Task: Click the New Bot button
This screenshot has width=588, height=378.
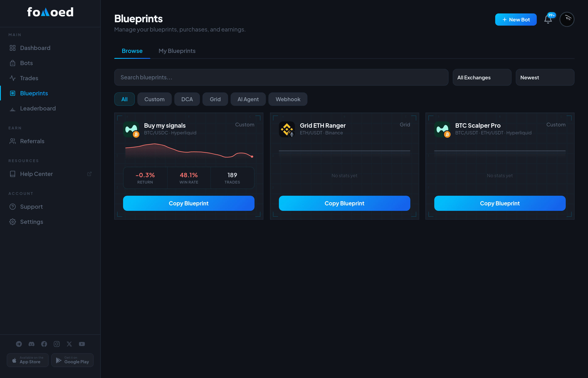Action: point(516,19)
